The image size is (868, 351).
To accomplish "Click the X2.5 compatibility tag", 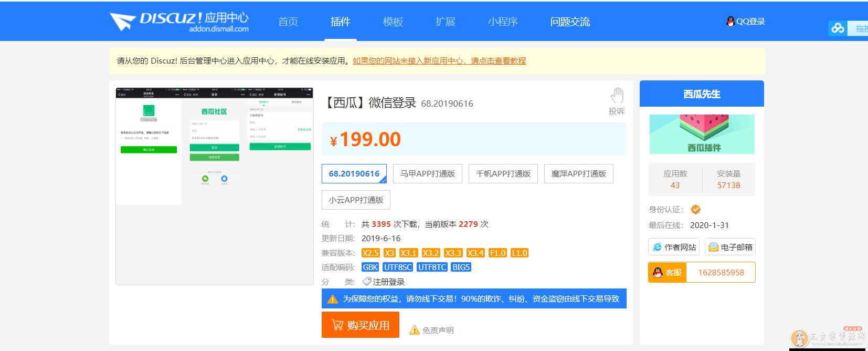I will click(x=371, y=253).
